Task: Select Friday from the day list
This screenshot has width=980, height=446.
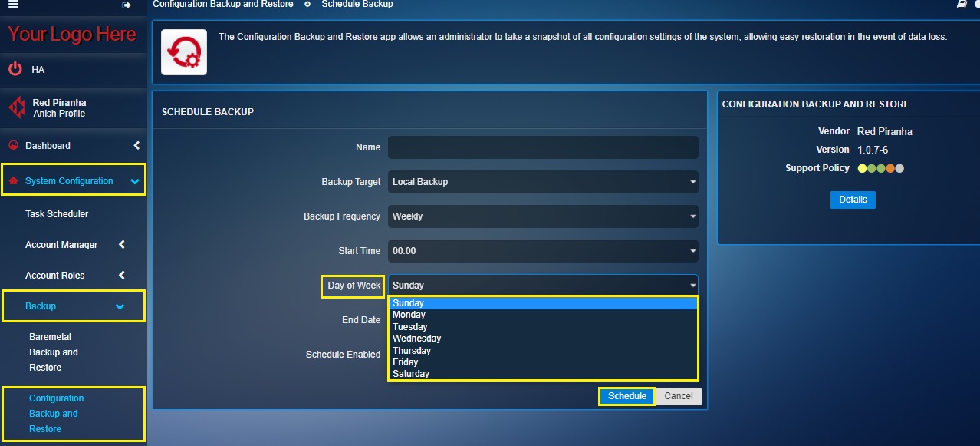Action: pos(543,362)
